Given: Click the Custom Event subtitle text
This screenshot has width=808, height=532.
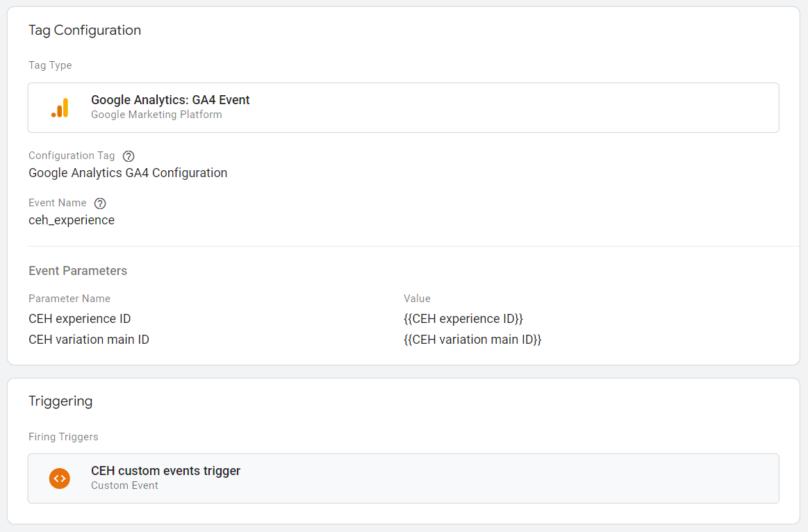Looking at the screenshot, I should click(124, 485).
